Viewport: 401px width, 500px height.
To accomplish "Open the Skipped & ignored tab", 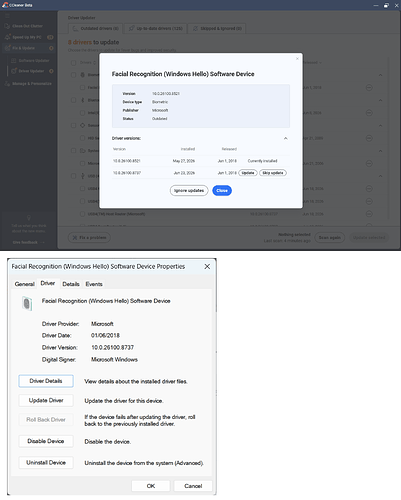I will pos(217,29).
